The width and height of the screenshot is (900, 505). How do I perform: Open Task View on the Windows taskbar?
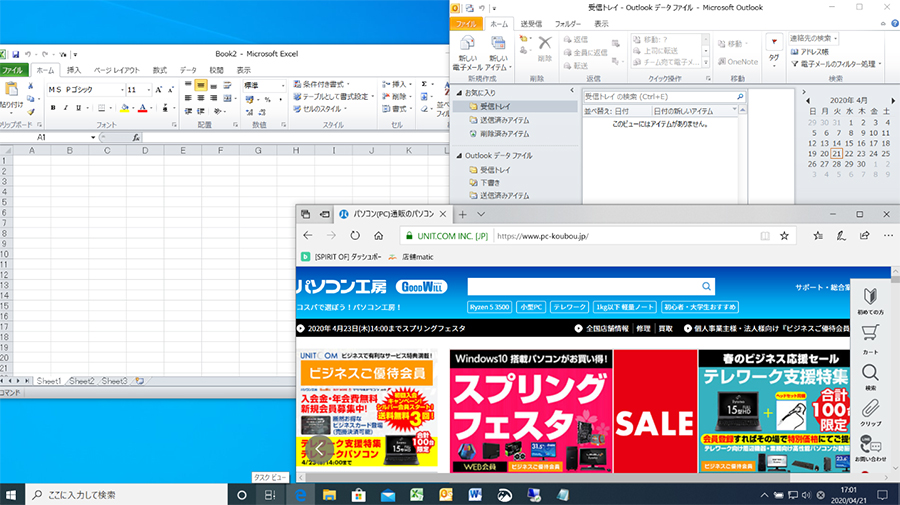click(270, 495)
